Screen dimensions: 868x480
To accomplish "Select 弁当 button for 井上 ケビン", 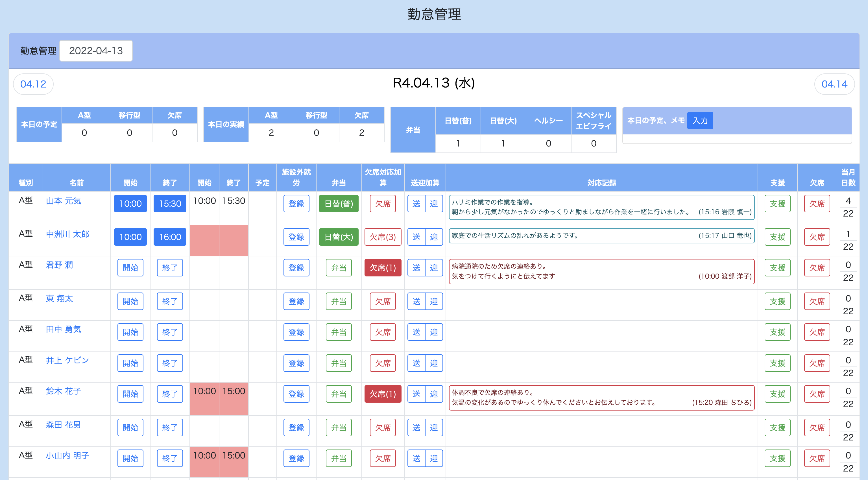I will [x=338, y=363].
